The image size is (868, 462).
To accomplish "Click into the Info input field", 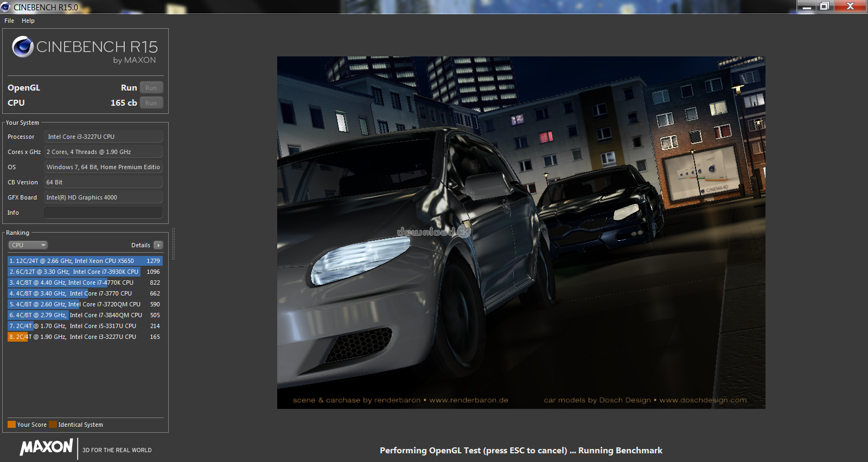I will (103, 213).
